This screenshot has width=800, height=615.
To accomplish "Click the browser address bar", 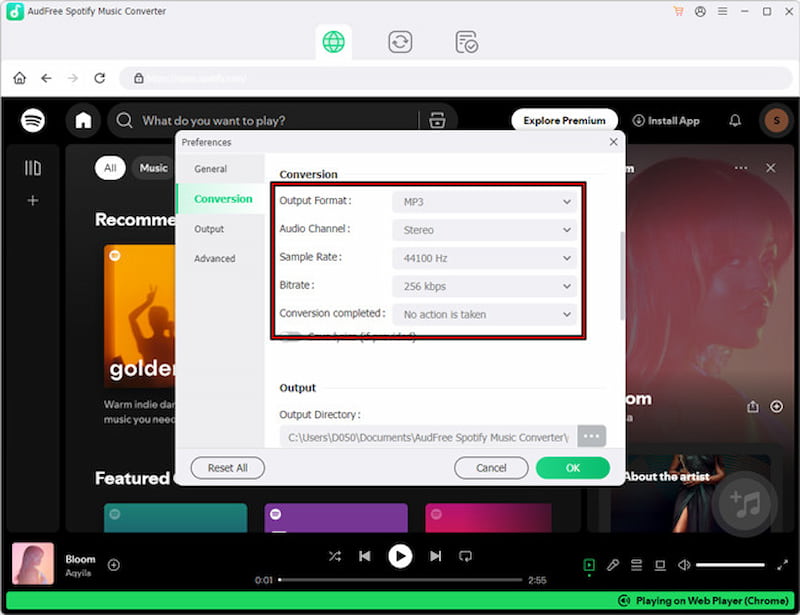I will (x=456, y=78).
